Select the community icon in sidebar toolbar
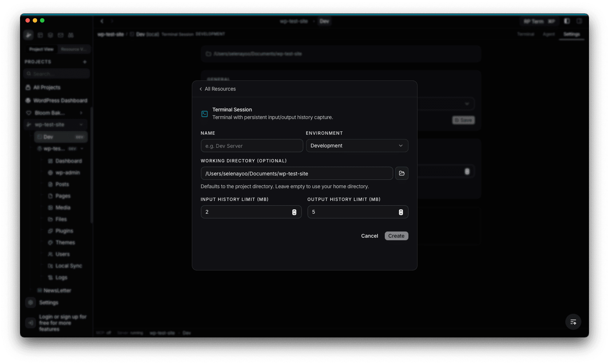 pyautogui.click(x=71, y=35)
